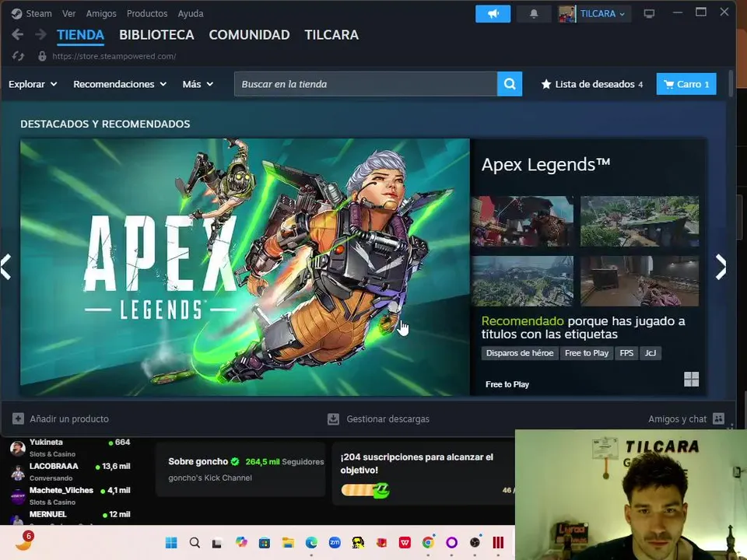Open the TILCARA account dropdown
The width and height of the screenshot is (747, 560).
pyautogui.click(x=603, y=14)
